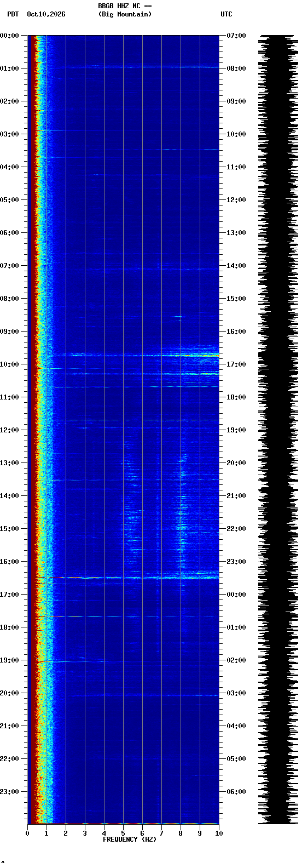Click the UTC '02:00' time label on the right axis
Image resolution: width=302 pixels, height=868 pixels.
236,660
